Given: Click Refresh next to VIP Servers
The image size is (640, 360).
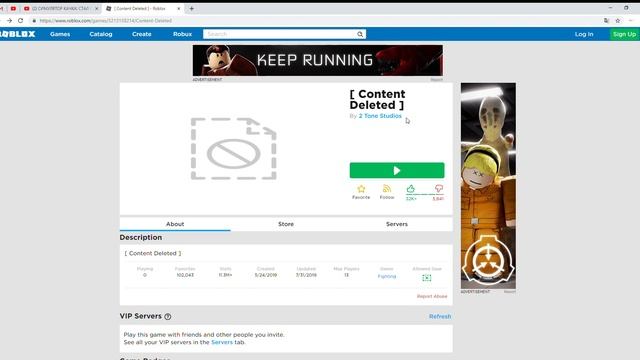Looking at the screenshot, I should point(440,316).
